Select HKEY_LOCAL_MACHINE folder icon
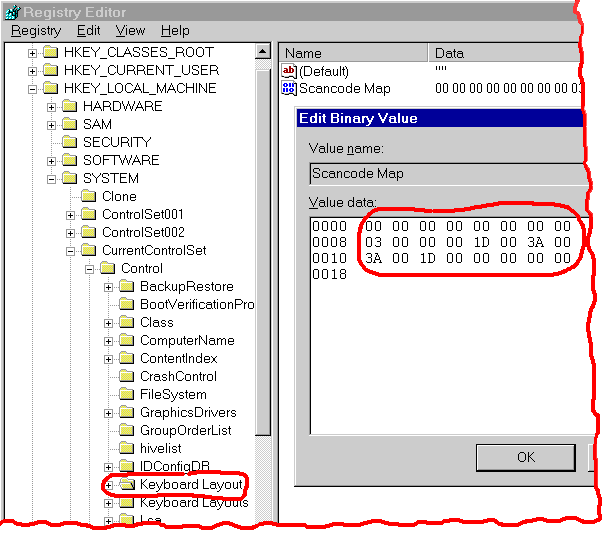 coord(51,88)
